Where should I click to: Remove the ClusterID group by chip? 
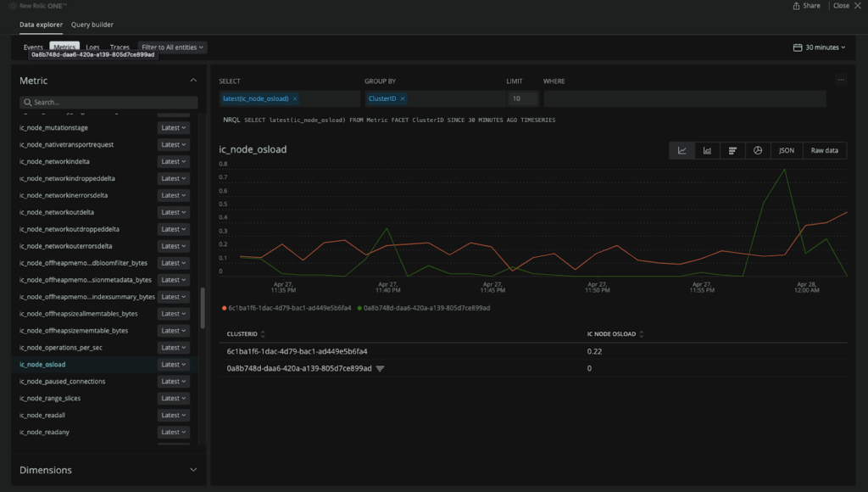click(403, 99)
